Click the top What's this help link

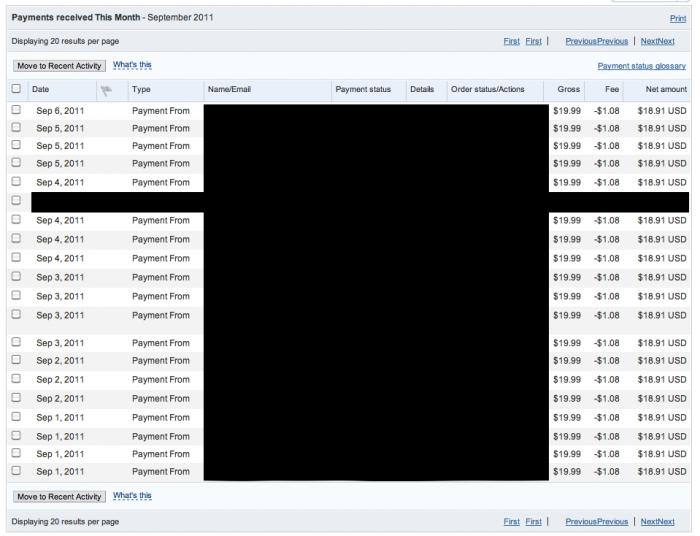point(132,65)
